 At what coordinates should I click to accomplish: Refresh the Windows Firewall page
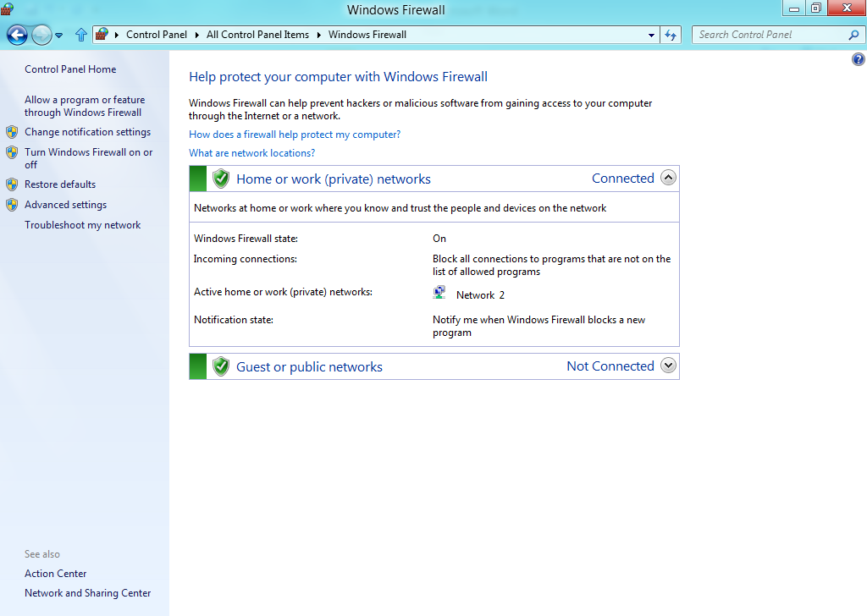tap(671, 35)
